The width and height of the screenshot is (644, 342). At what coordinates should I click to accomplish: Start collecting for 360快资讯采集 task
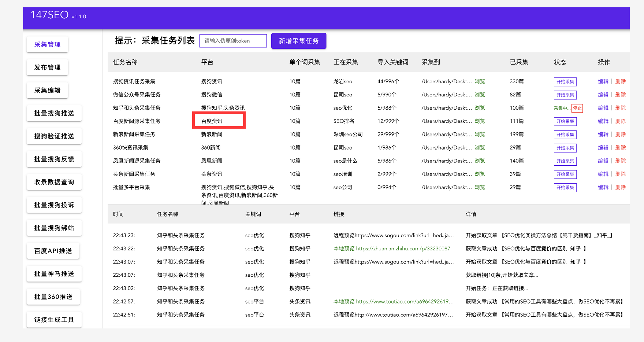[x=565, y=148]
